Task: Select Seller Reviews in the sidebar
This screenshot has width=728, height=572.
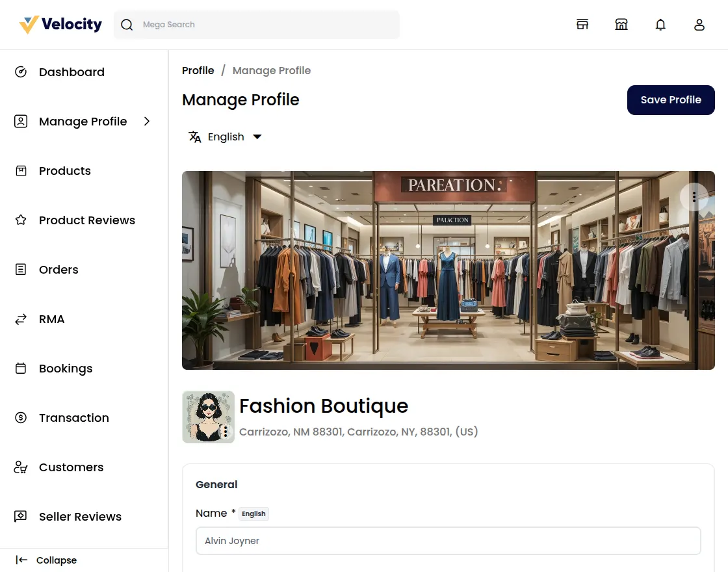Action: [x=80, y=516]
